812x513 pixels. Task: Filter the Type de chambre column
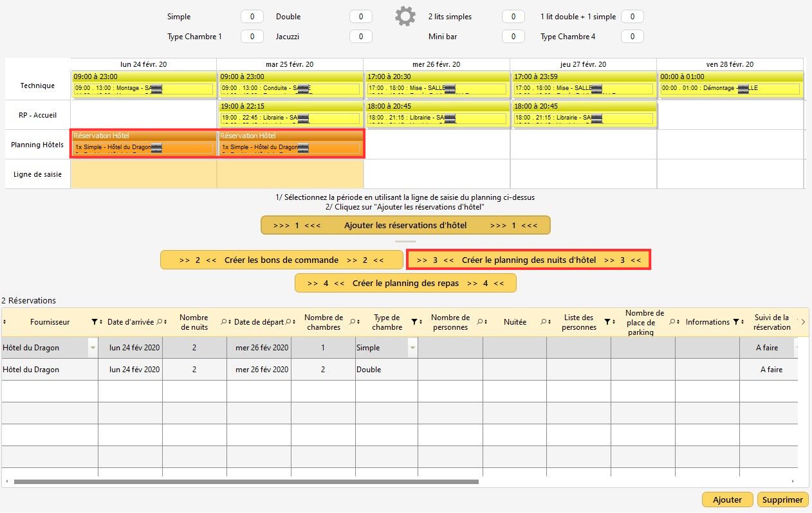coord(414,322)
